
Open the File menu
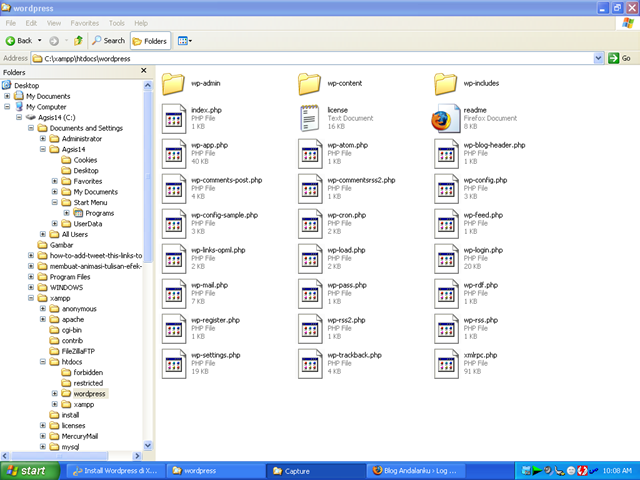pyautogui.click(x=11, y=23)
